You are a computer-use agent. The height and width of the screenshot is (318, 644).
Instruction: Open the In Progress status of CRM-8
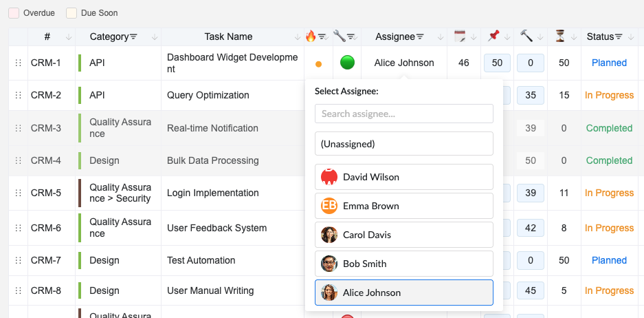[x=609, y=291]
